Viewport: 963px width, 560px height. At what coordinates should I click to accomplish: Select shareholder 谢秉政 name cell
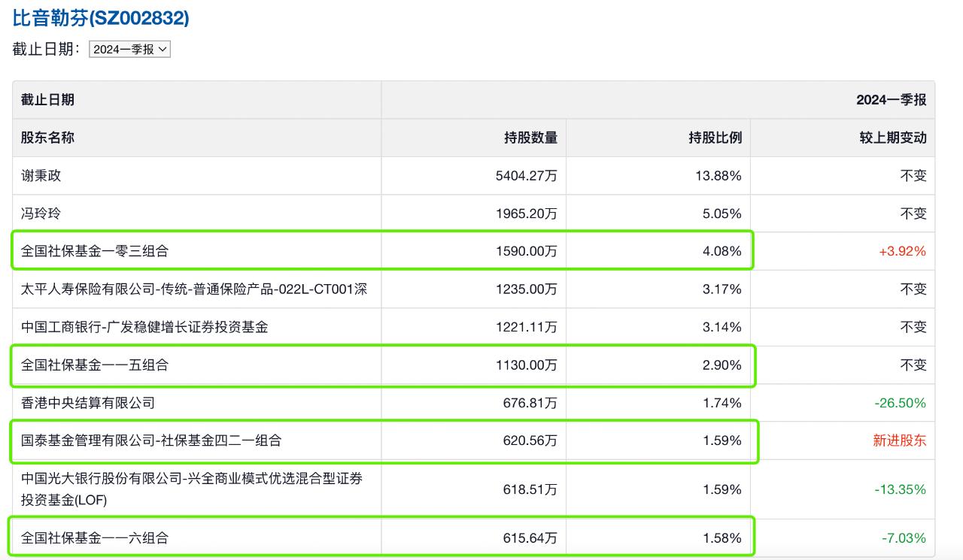(41, 176)
